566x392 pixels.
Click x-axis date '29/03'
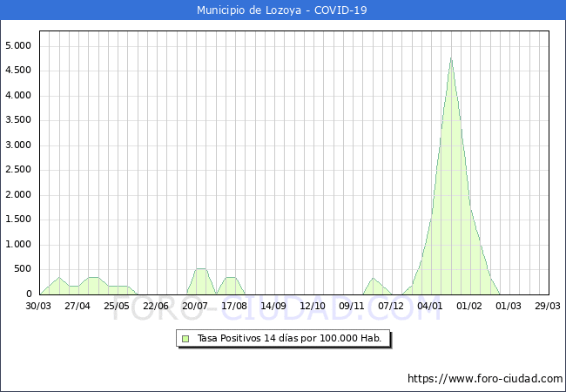548,306
